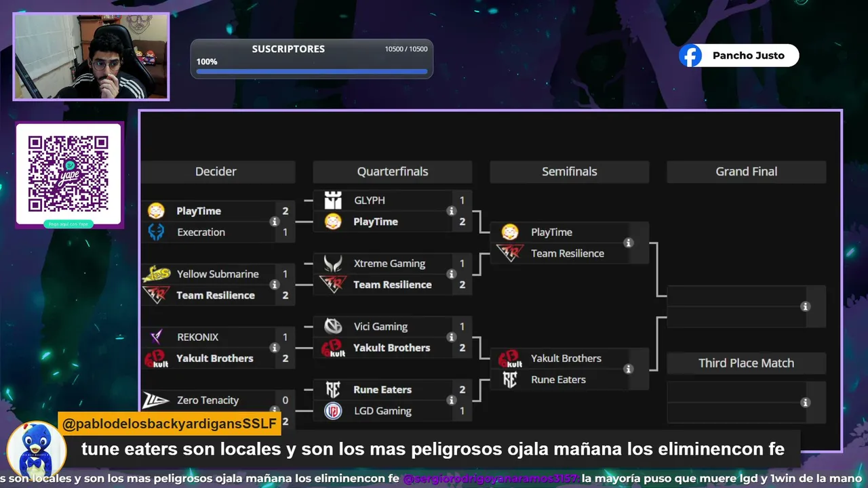868x488 pixels.
Task: Click the Third Place Match info icon
Action: [806, 403]
